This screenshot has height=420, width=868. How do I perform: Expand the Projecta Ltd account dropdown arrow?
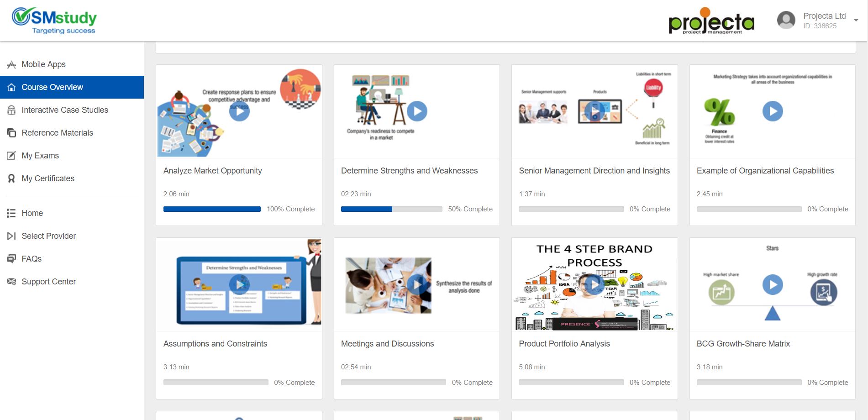(x=856, y=21)
